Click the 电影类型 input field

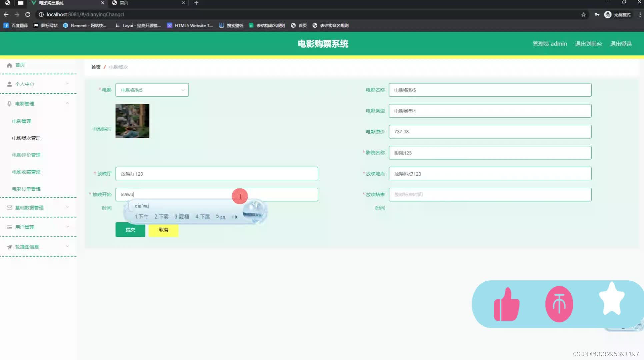pos(490,111)
